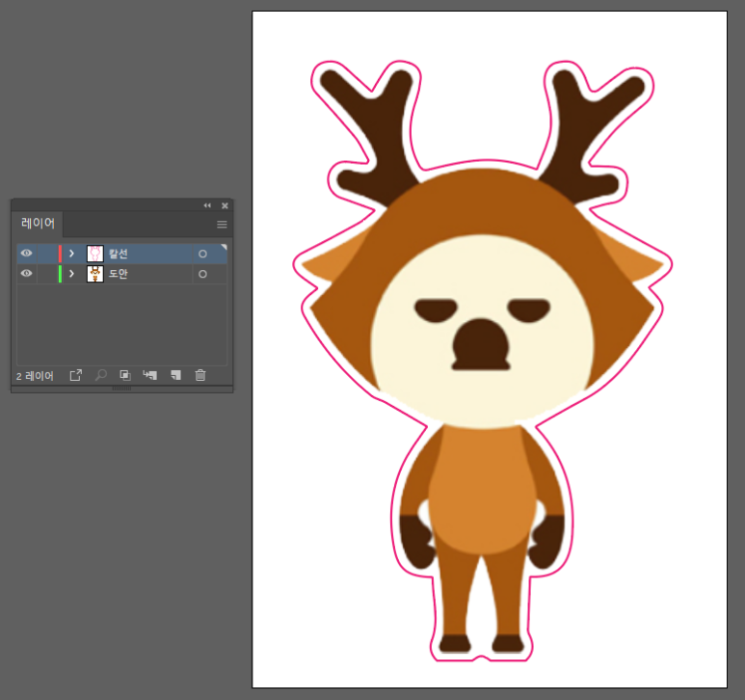
Task: Click the 칼선 layer thumbnail
Action: click(x=95, y=254)
